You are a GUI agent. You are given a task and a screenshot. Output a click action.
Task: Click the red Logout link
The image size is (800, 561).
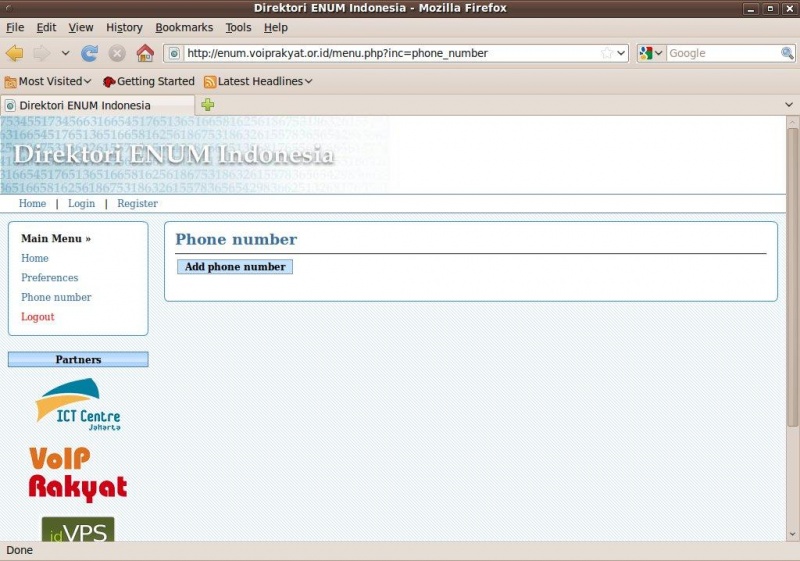[x=37, y=317]
